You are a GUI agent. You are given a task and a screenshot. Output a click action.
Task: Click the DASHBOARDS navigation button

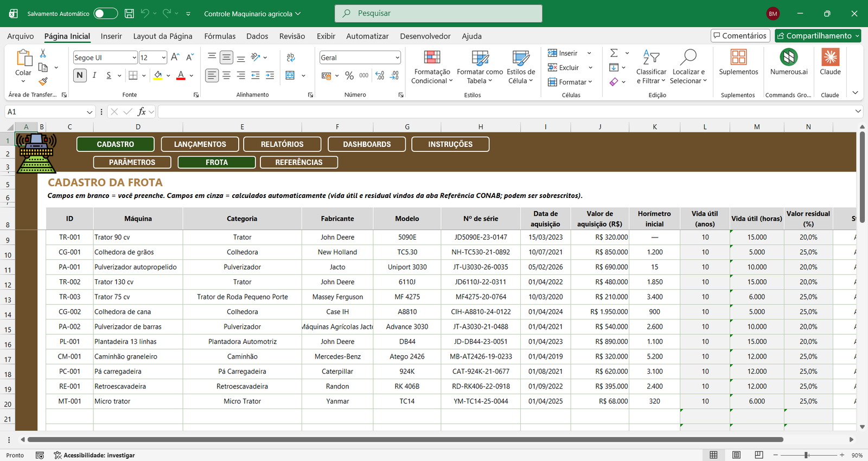pyautogui.click(x=367, y=144)
